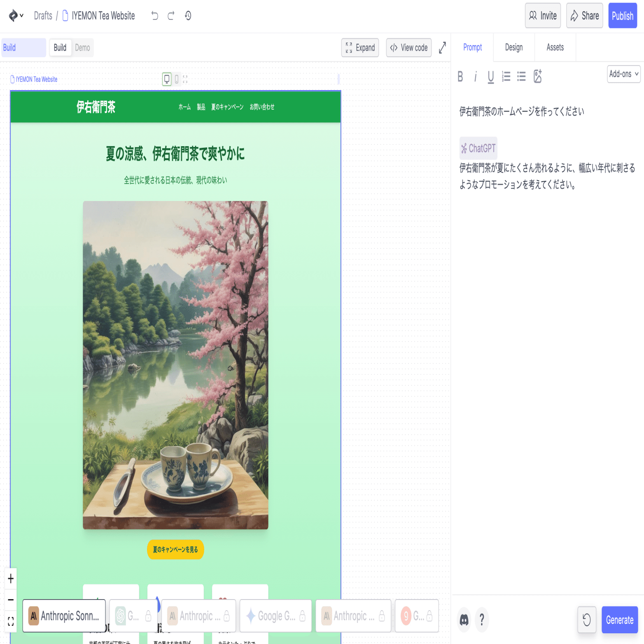644x644 pixels.
Task: Redo the last change
Action: click(x=171, y=16)
